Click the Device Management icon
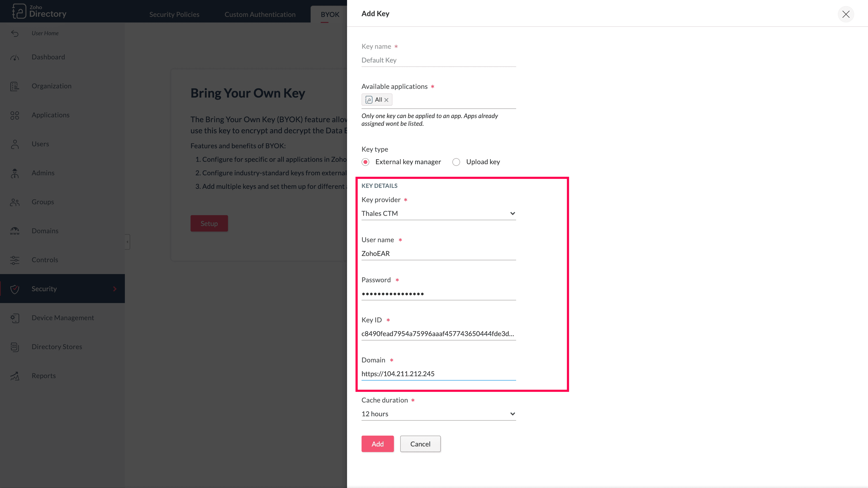The image size is (868, 488). pyautogui.click(x=14, y=318)
